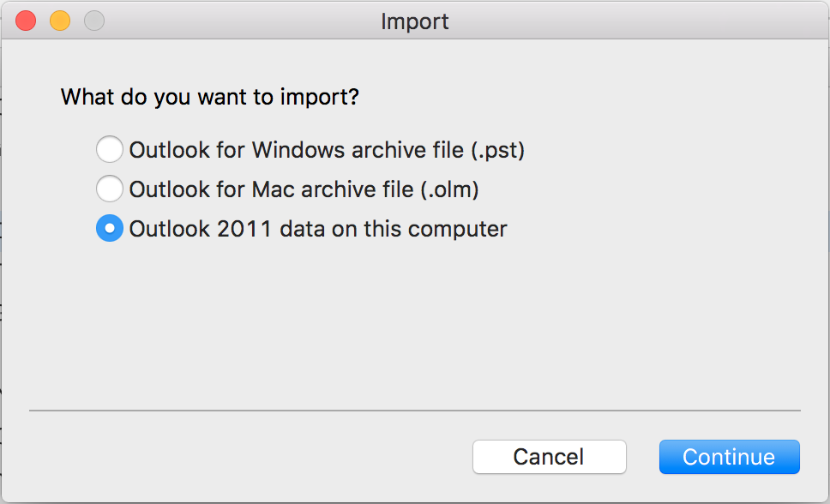Click the grayed-out zoom window button

[x=94, y=21]
